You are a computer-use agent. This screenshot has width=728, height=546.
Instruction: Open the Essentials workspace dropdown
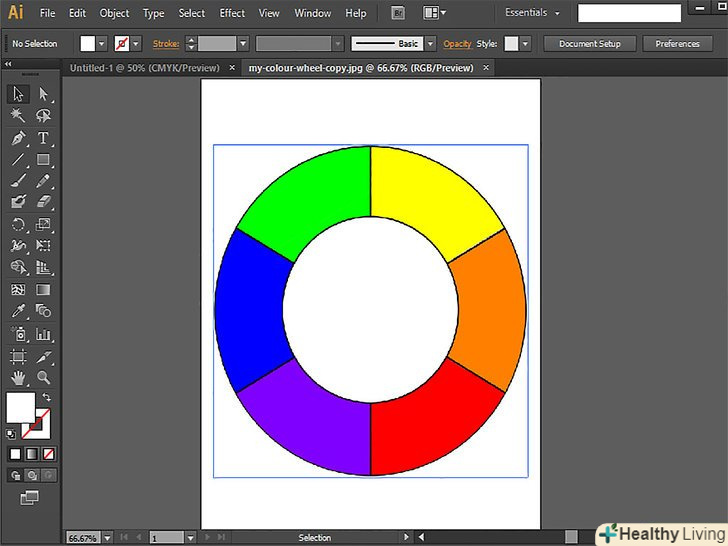532,13
